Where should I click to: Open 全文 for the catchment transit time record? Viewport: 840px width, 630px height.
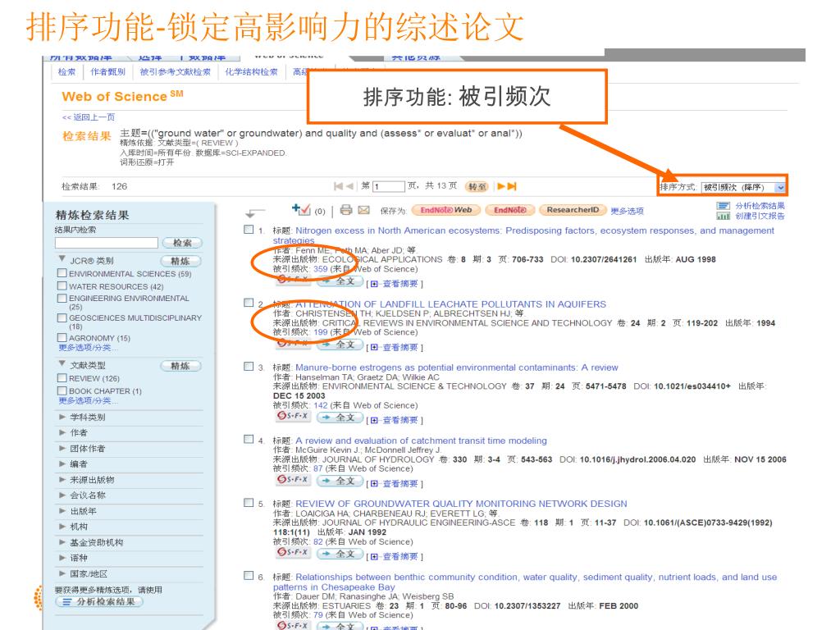point(340,481)
